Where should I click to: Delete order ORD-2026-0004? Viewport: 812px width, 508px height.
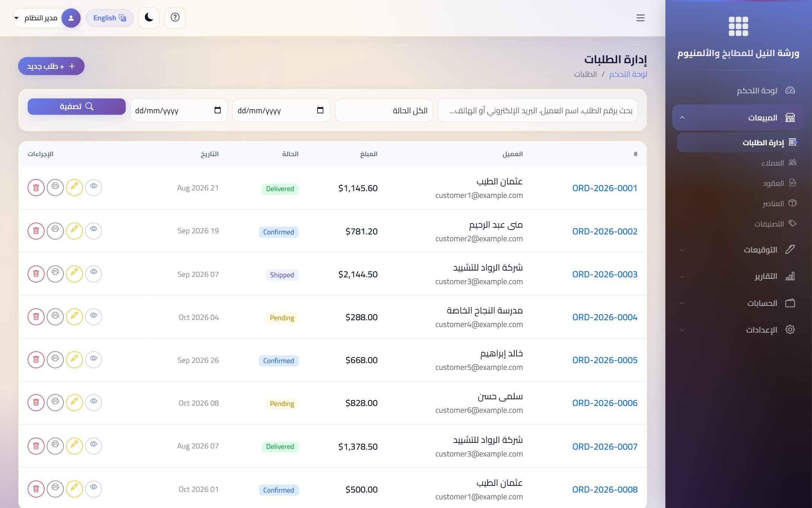point(36,316)
